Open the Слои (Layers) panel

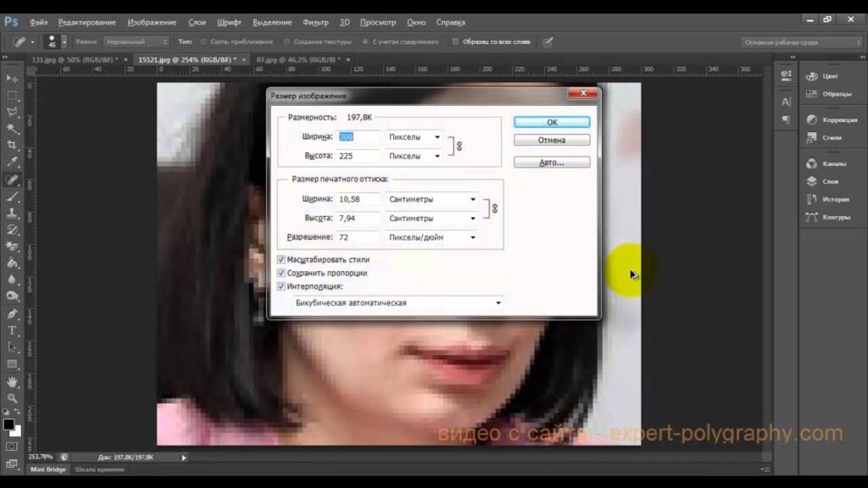point(830,181)
